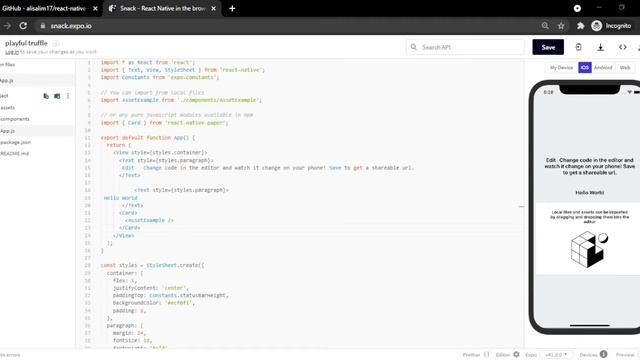Click the run on device icon beside Save
Image resolution: width=640 pixels, height=360 pixels.
pos(578,47)
